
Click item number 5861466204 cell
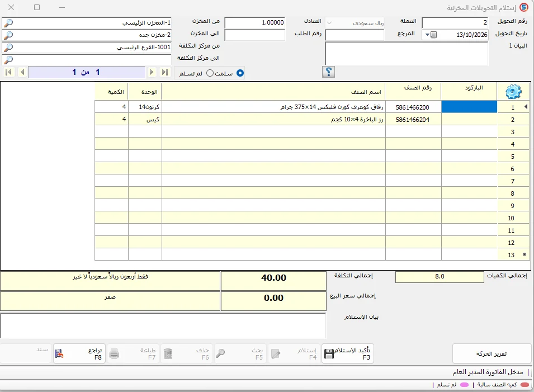point(413,120)
